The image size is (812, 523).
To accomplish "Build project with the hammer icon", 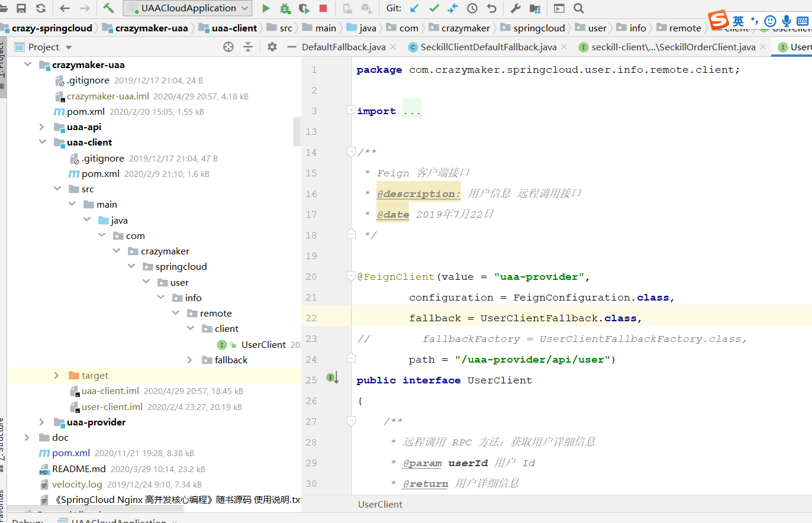I will (108, 8).
